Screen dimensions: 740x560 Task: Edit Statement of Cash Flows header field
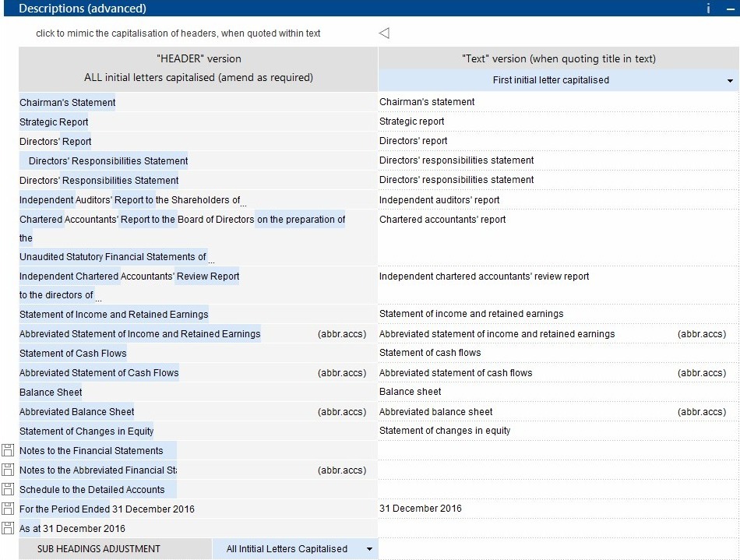[x=72, y=353]
